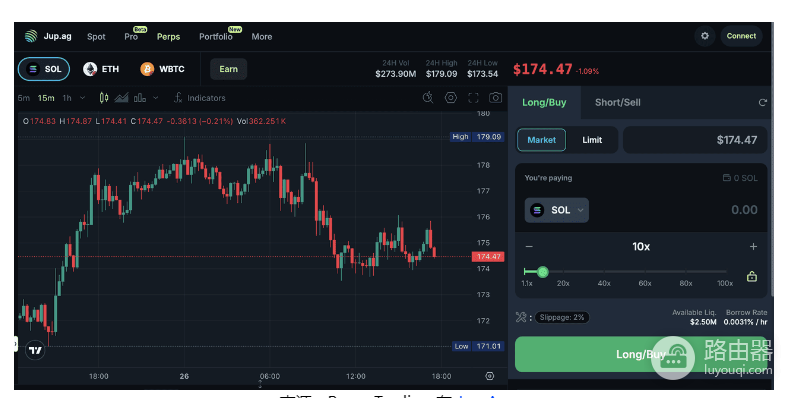The width and height of the screenshot is (791, 398).
Task: Expand the timeframe dropdown arrow
Action: click(83, 98)
